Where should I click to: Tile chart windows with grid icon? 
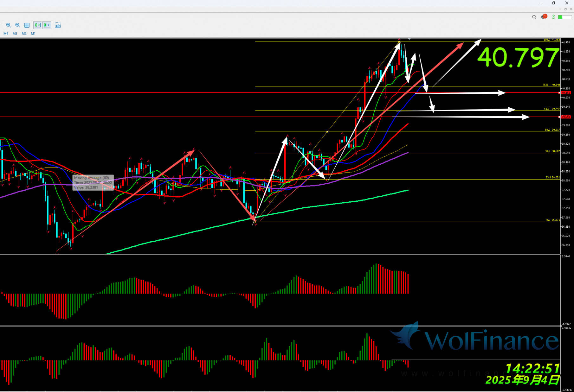27,25
